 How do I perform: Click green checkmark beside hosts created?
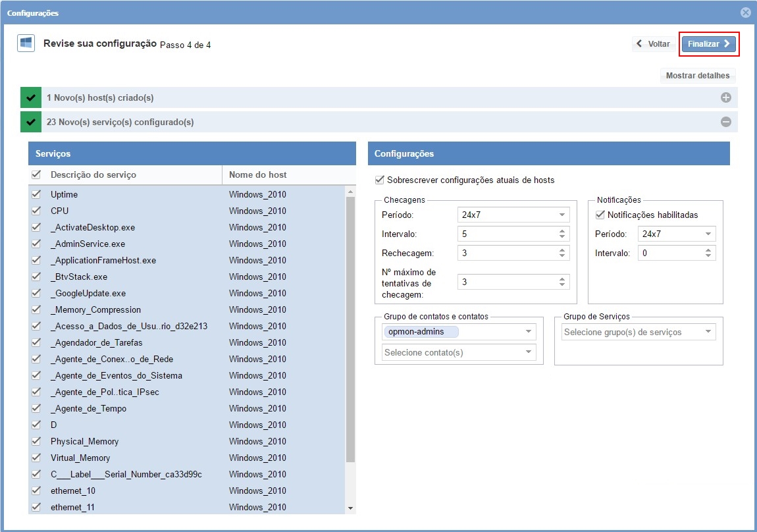click(x=31, y=97)
